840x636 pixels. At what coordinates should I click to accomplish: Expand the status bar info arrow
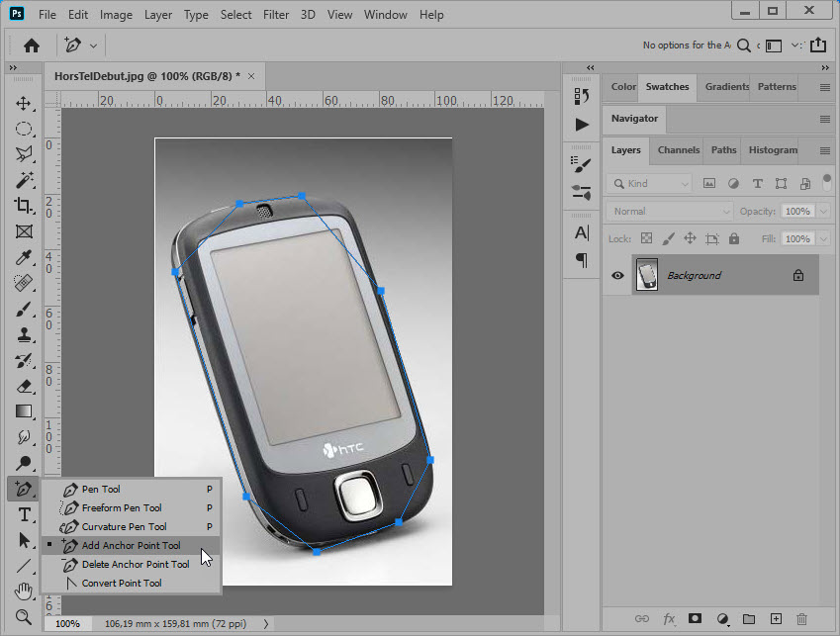tap(266, 624)
